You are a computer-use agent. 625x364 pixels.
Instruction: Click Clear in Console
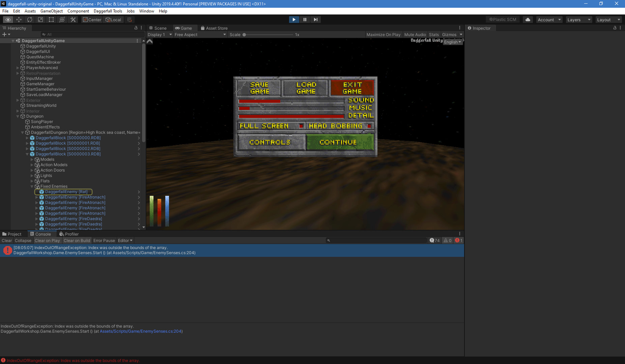7,240
